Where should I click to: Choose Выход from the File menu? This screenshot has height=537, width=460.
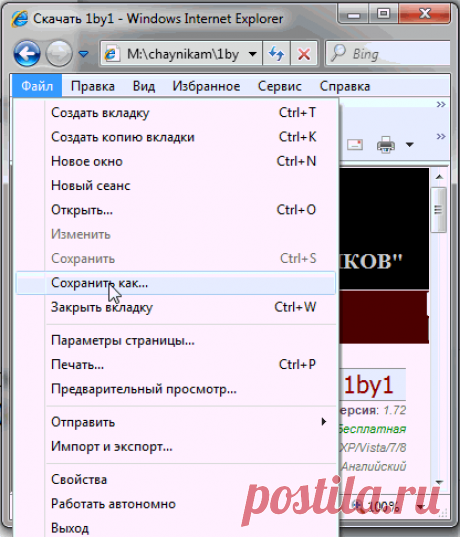click(x=175, y=527)
